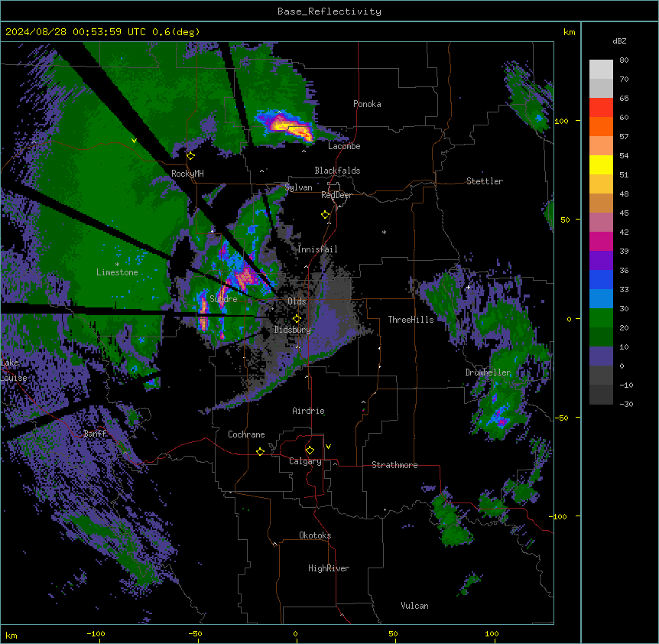Click the yellow diamond between Olds and Didsbury
Screen dimensions: 659x644
[297, 319]
